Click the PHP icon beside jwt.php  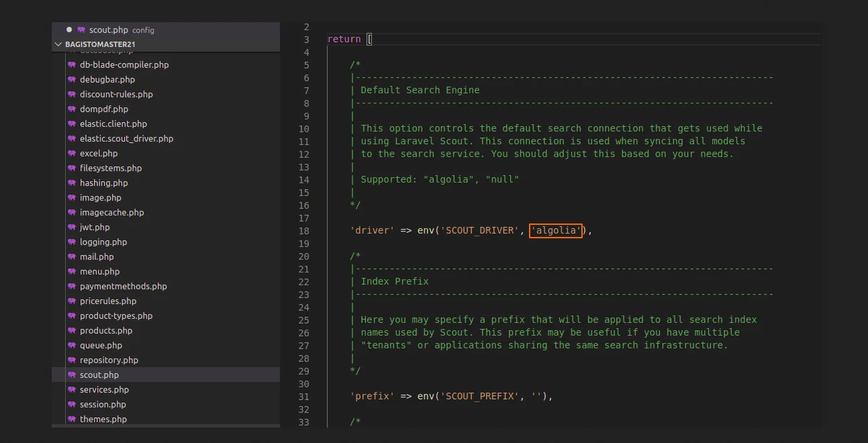coord(72,227)
